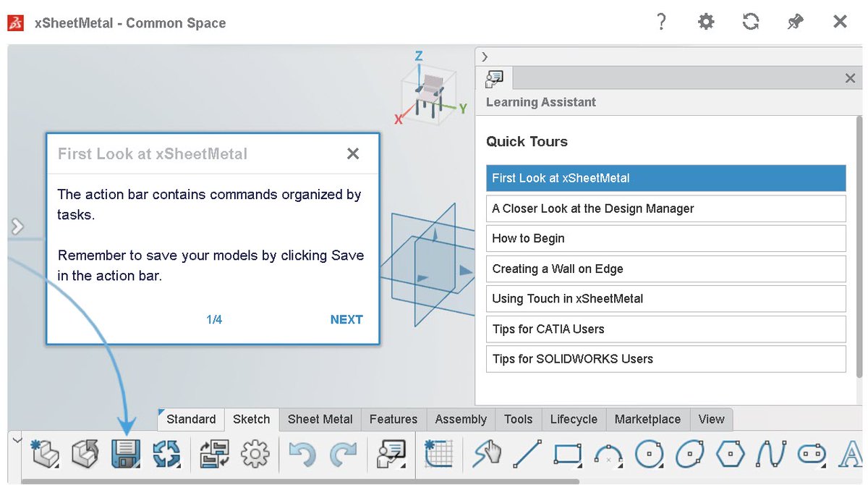Viewport: 868px width, 485px height.
Task: Open the View tab
Action: 712,419
